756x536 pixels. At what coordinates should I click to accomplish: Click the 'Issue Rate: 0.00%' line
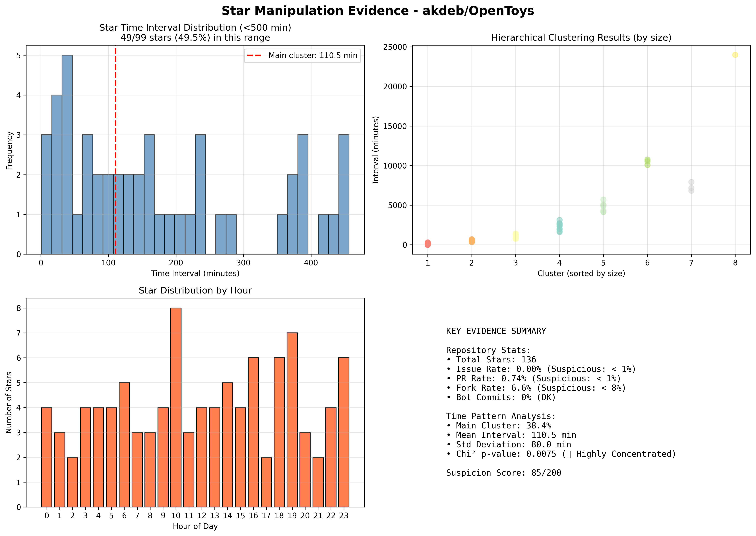click(541, 369)
